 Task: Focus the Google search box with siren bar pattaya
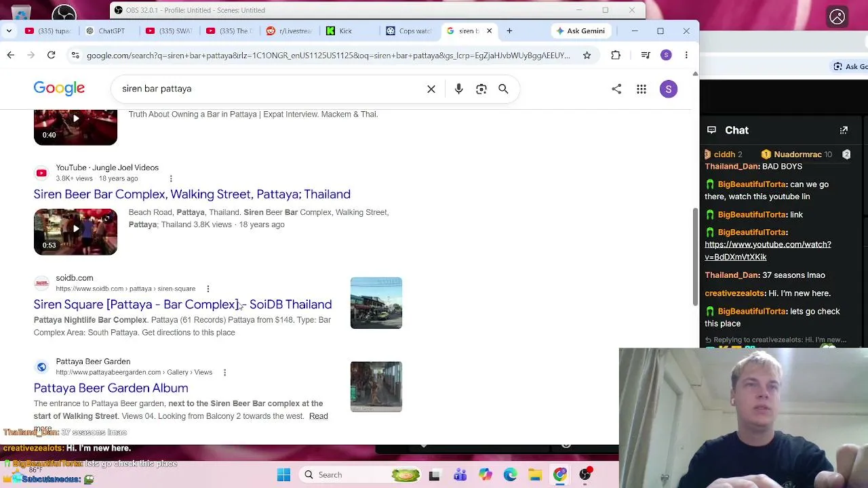click(x=271, y=89)
